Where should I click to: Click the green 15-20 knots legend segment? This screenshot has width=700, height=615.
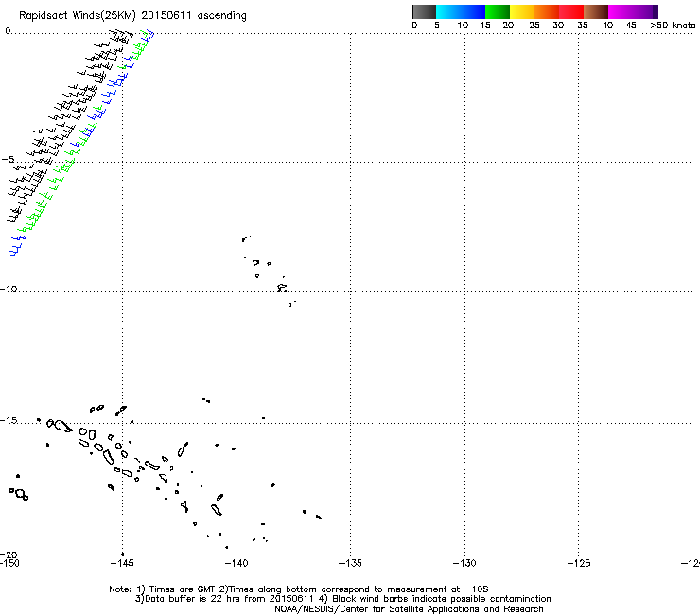[x=498, y=11]
